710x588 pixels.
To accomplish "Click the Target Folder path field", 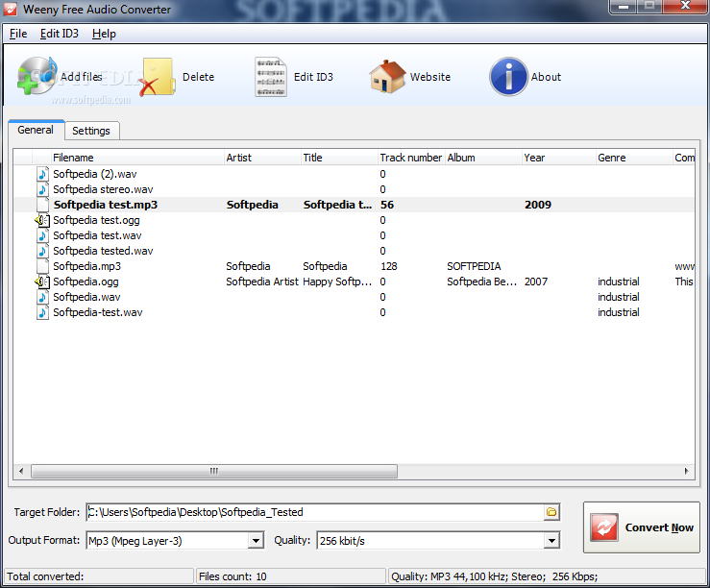I will pos(315,512).
